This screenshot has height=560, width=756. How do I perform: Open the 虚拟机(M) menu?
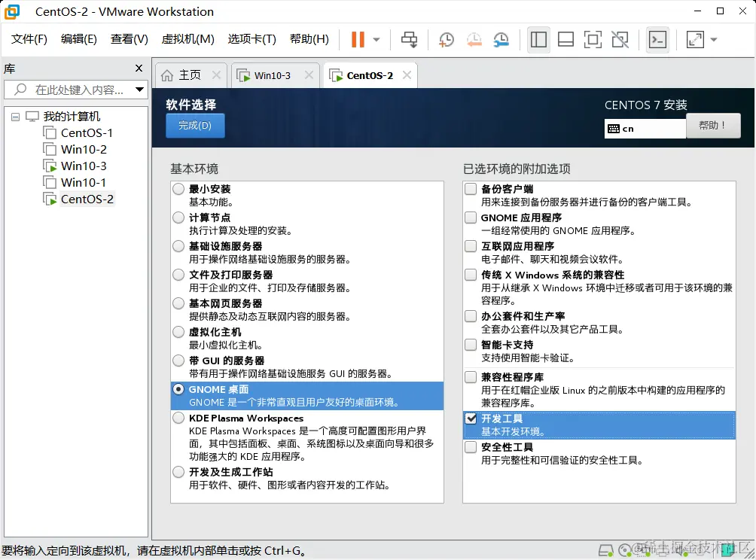click(x=188, y=39)
